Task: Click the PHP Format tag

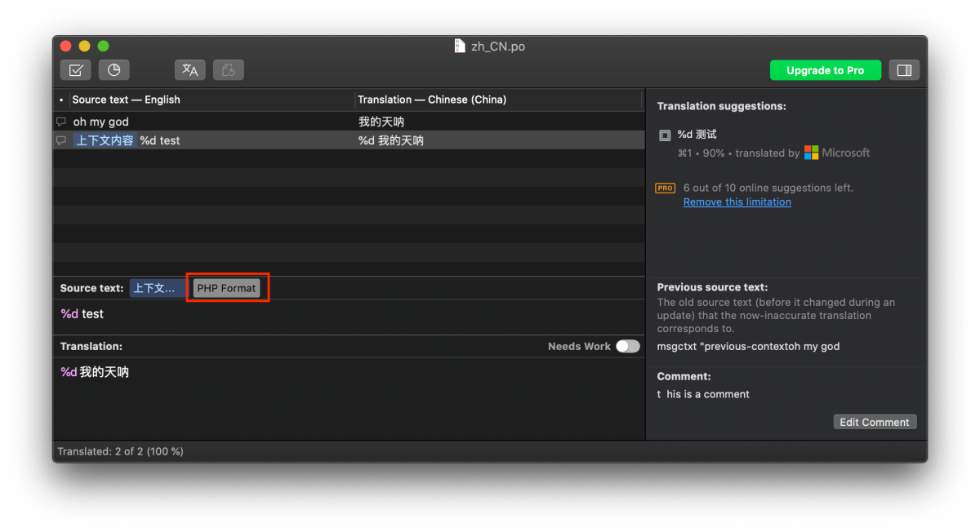Action: pos(226,288)
